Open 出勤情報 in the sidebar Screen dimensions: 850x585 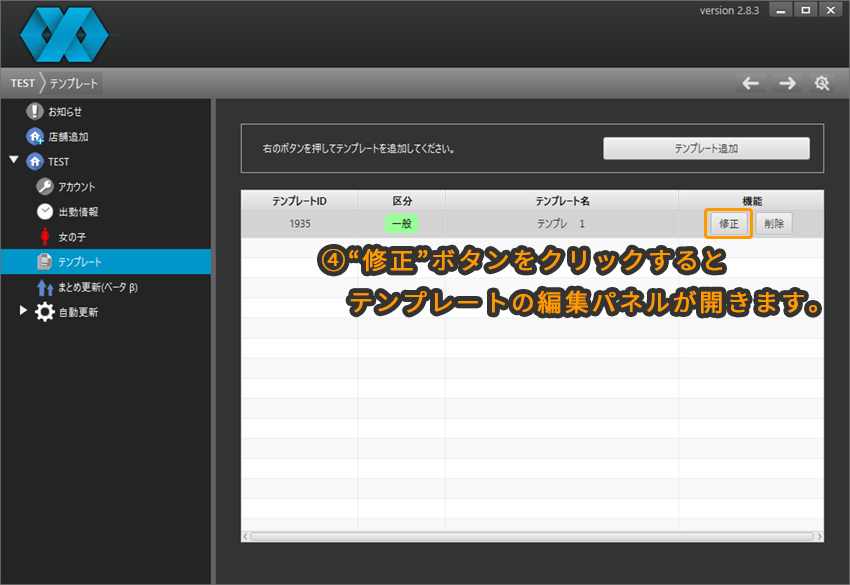(79, 211)
